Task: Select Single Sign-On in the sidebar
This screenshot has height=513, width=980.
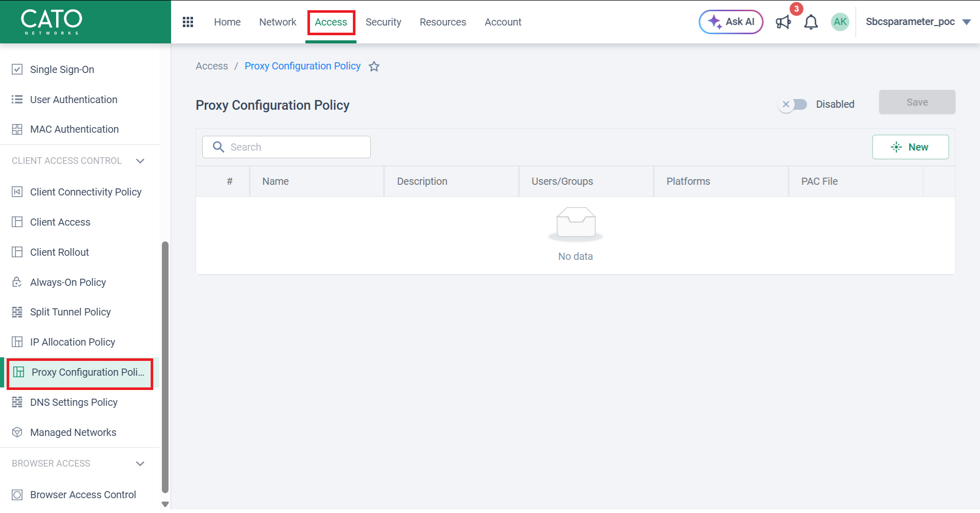Action: tap(62, 69)
